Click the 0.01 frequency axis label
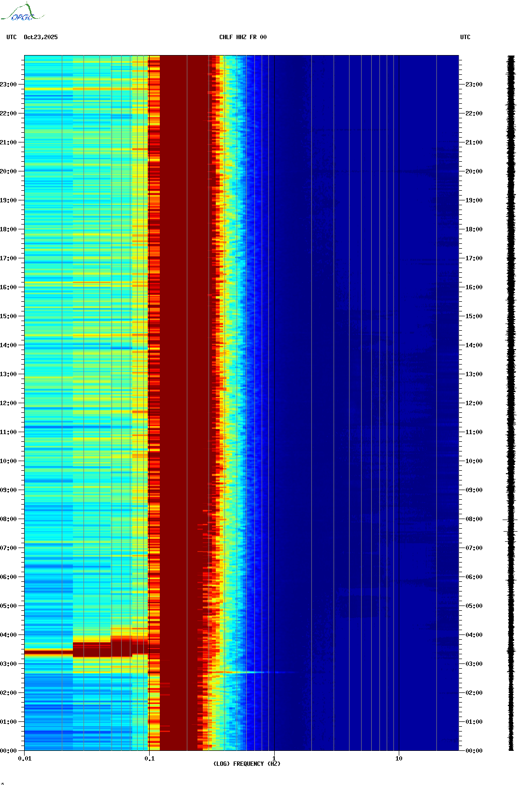 25,759
